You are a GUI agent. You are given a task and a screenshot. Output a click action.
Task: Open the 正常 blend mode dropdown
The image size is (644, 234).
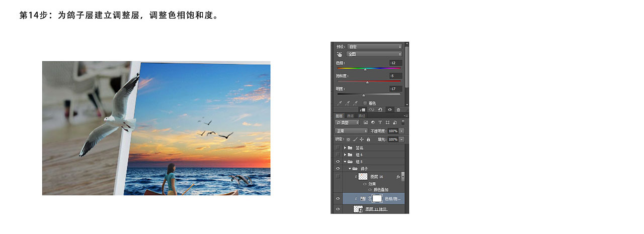[x=352, y=131]
